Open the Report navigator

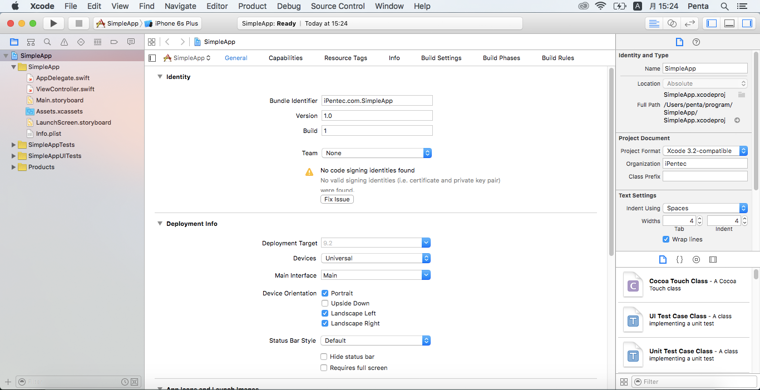click(x=130, y=42)
